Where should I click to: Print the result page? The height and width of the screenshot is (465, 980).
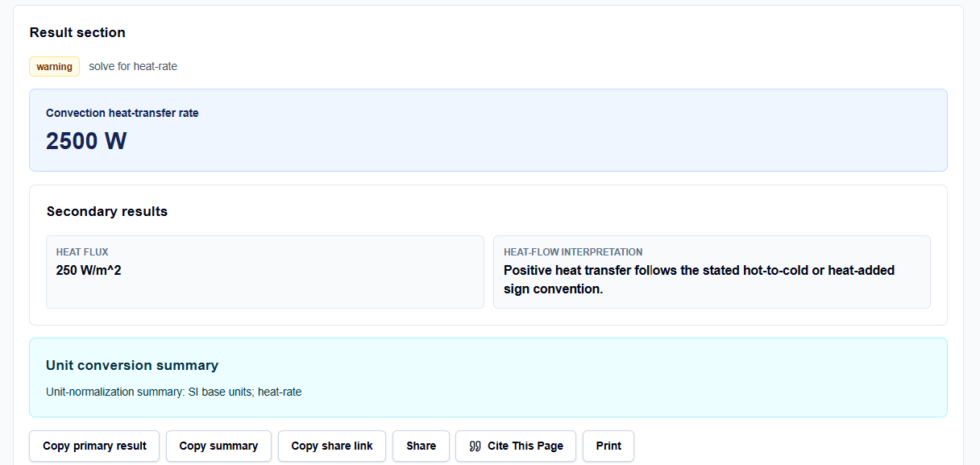coord(608,446)
